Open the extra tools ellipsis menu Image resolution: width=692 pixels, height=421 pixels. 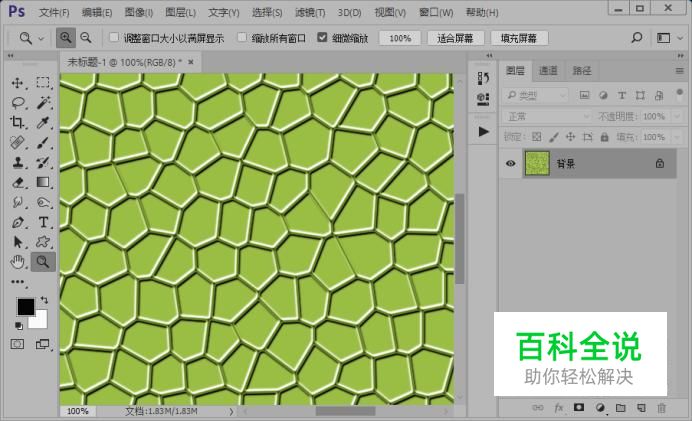coord(18,282)
